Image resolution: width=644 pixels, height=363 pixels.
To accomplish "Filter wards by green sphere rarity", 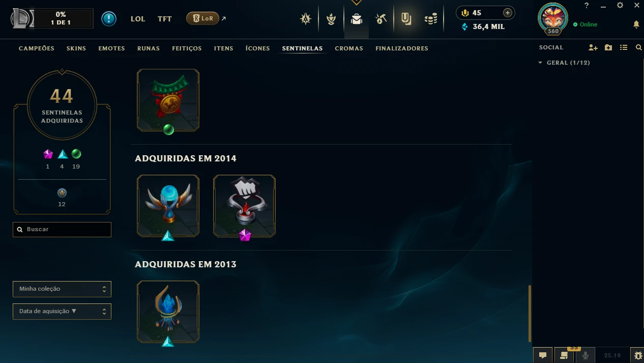I will [76, 154].
